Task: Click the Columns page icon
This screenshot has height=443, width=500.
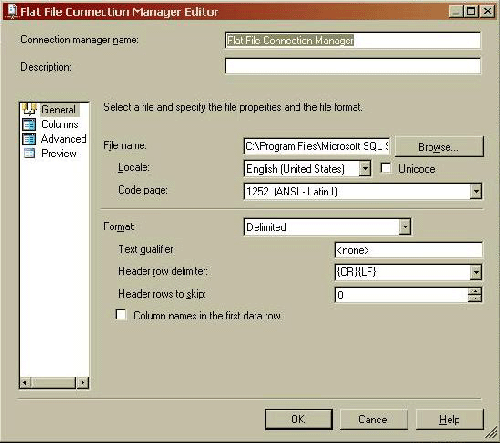Action: point(29,124)
